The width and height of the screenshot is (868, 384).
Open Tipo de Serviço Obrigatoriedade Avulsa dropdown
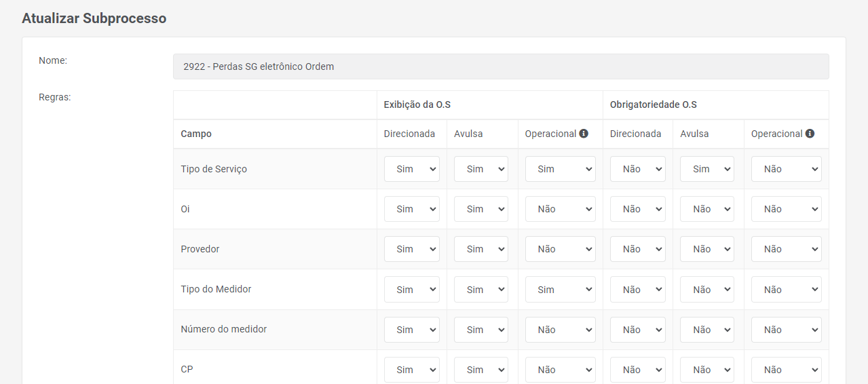706,169
